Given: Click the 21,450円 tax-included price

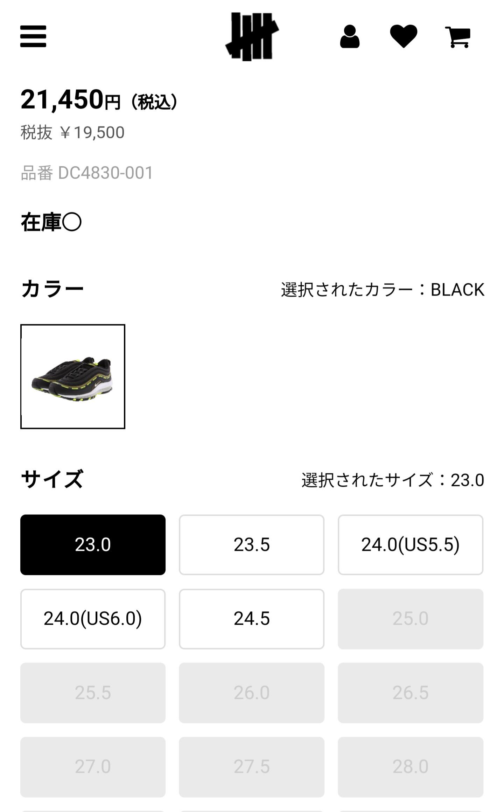Looking at the screenshot, I should tap(99, 100).
